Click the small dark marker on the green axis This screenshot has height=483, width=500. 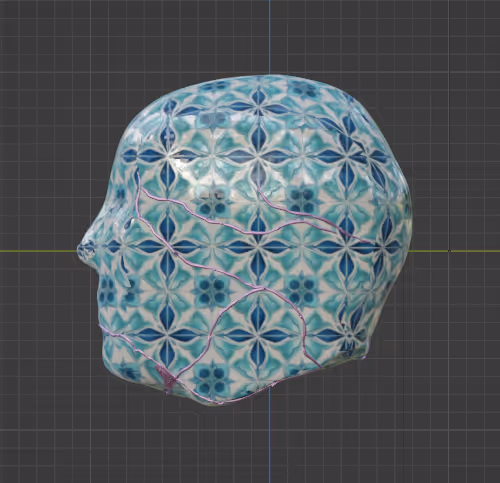[449, 250]
